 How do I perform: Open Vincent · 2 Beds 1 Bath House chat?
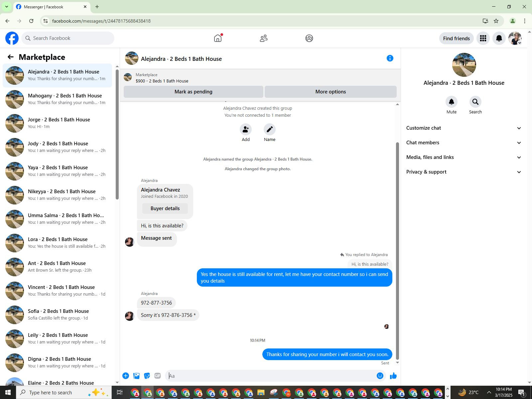click(x=58, y=291)
